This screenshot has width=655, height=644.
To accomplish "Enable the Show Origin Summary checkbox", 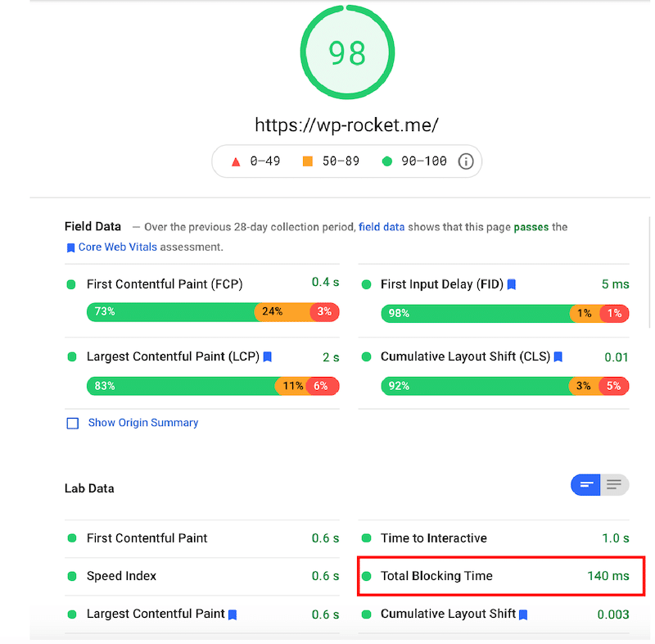I will click(x=72, y=424).
